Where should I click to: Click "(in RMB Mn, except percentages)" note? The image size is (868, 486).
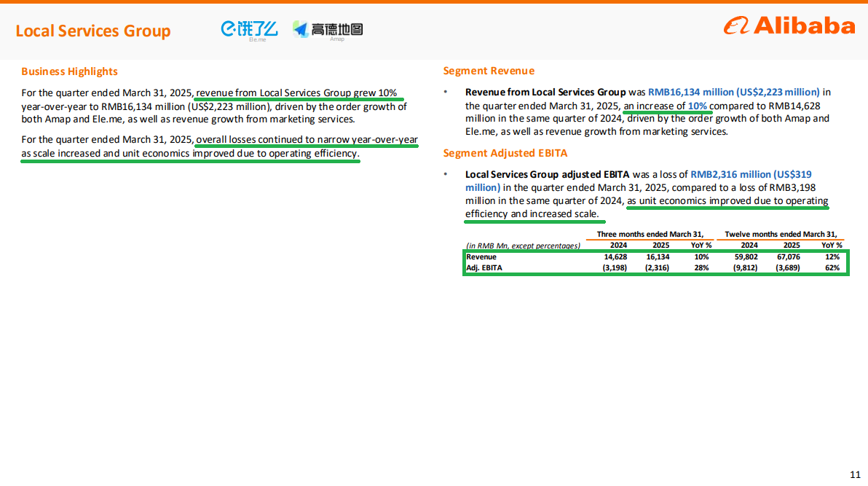(x=523, y=246)
